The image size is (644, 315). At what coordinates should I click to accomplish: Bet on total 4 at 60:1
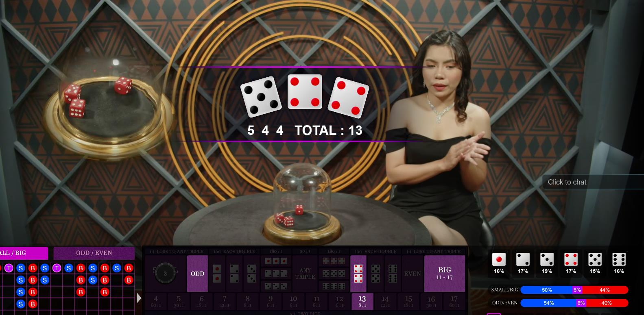156,302
